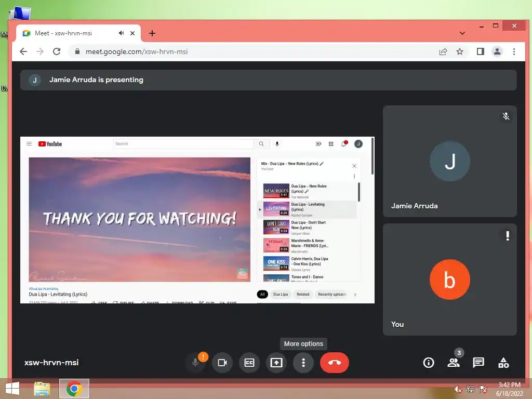This screenshot has width=532, height=399.
Task: Click the YouTube create video icon
Action: click(x=318, y=144)
